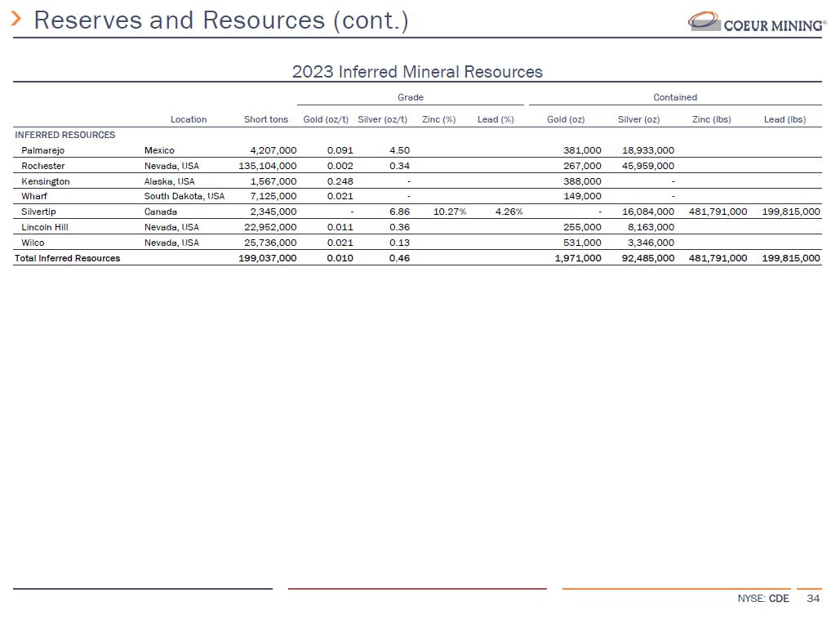Click the 'Wharf' row name
This screenshot has height=624, width=840.
coord(34,196)
